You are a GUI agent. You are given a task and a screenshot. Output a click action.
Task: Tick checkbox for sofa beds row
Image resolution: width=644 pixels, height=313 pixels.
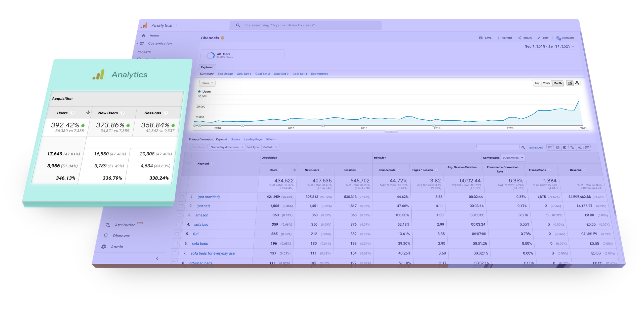click(176, 243)
